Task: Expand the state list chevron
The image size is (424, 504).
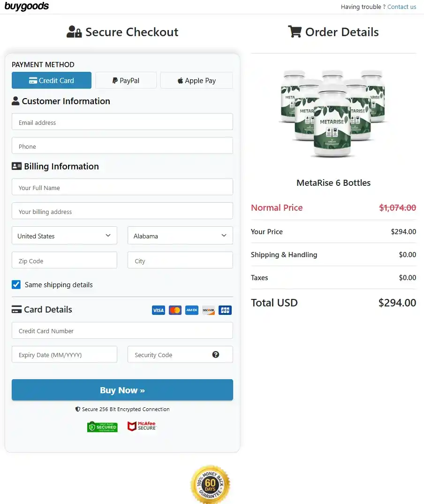Action: [x=224, y=236]
